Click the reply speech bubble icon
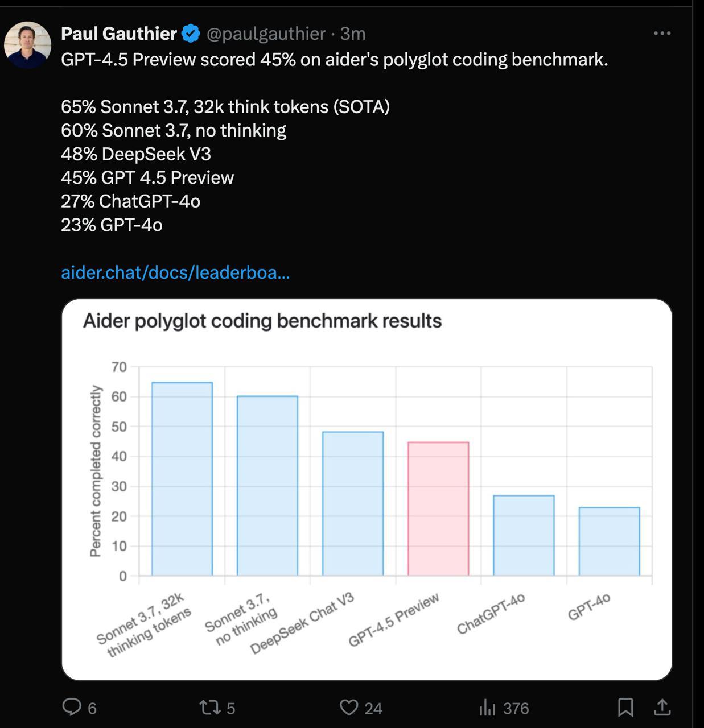Viewport: 704px width, 728px height. click(x=72, y=707)
